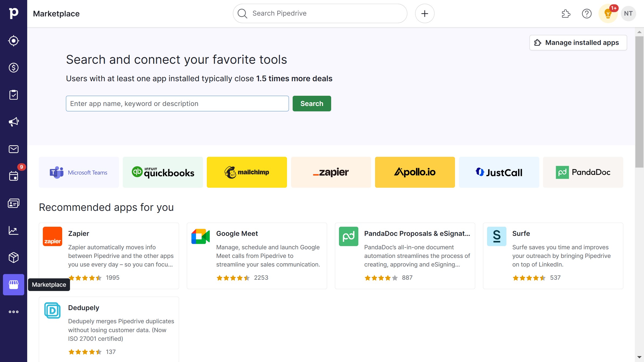Image resolution: width=644 pixels, height=362 pixels.
Task: Open the Sales Assistant lightbulb icon
Action: pyautogui.click(x=608, y=13)
